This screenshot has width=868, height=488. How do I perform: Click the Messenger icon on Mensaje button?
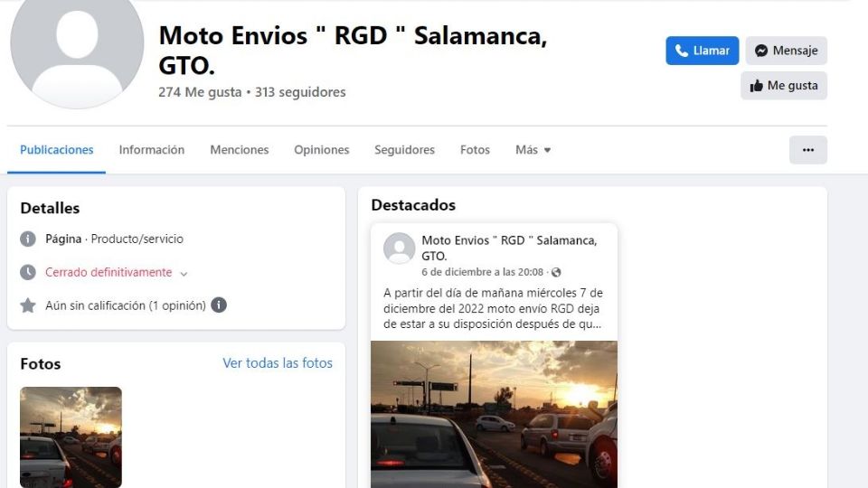[761, 51]
